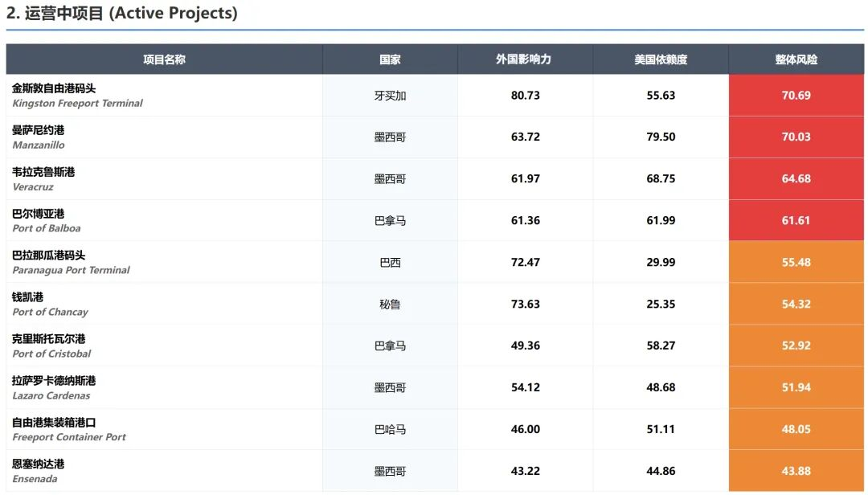Select the red 61.61 risk cell
868x495 pixels.
click(x=796, y=220)
